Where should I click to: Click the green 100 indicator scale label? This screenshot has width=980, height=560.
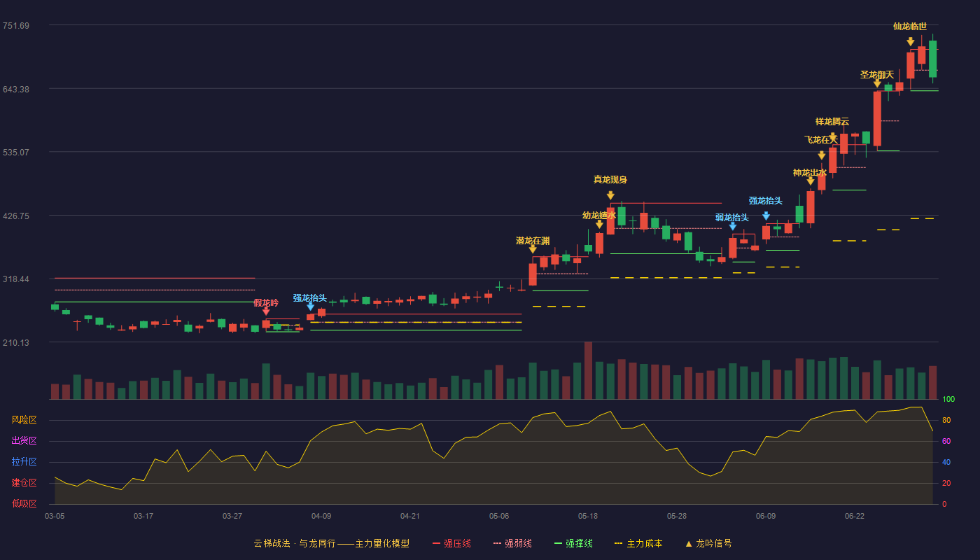coord(948,400)
